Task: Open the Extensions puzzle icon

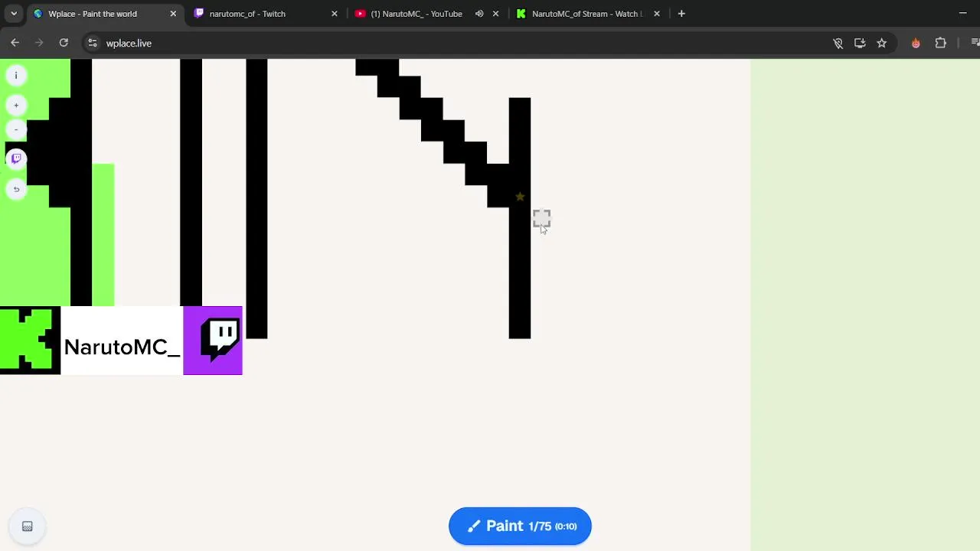Action: [941, 44]
